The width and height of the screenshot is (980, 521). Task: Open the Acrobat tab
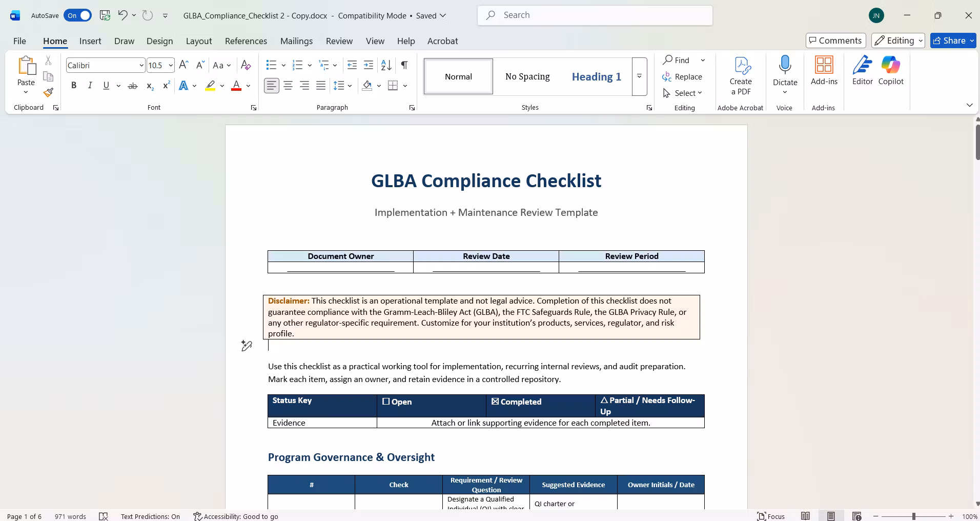click(443, 41)
